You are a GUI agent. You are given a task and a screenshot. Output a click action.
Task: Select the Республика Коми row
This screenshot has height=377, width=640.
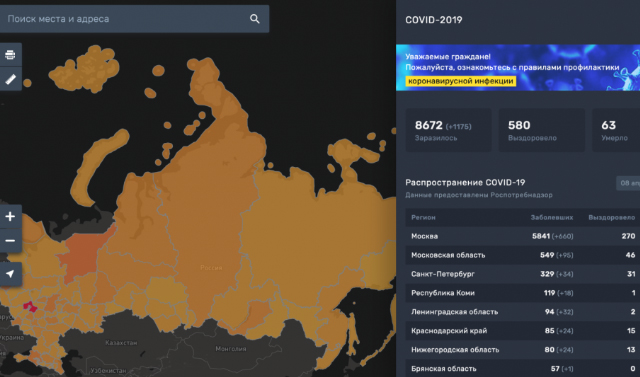tap(522, 293)
